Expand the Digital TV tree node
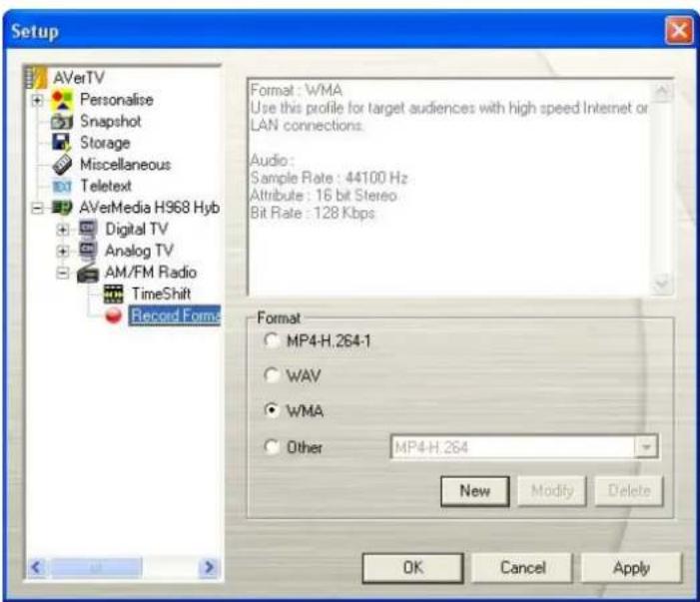The width and height of the screenshot is (700, 602). pyautogui.click(x=63, y=230)
